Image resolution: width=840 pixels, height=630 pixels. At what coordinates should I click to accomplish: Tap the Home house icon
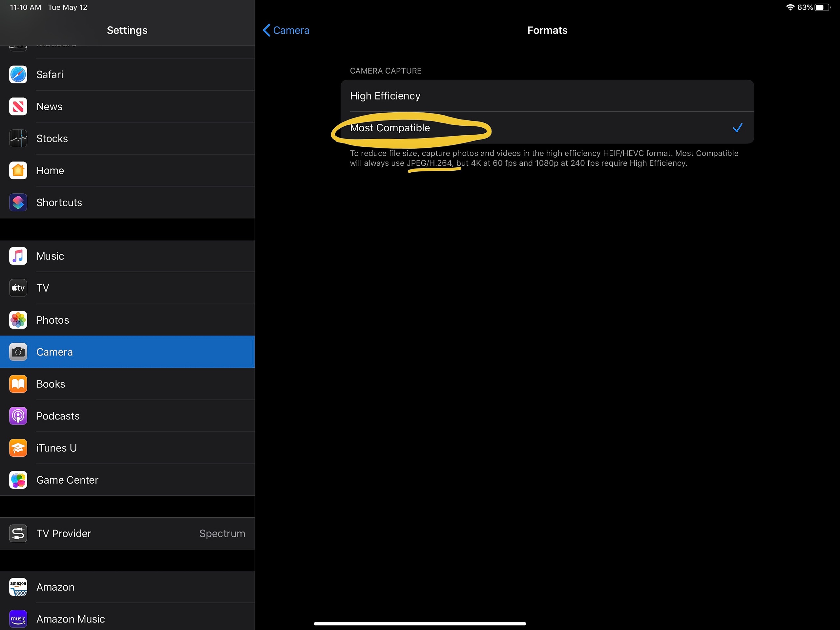tap(18, 171)
